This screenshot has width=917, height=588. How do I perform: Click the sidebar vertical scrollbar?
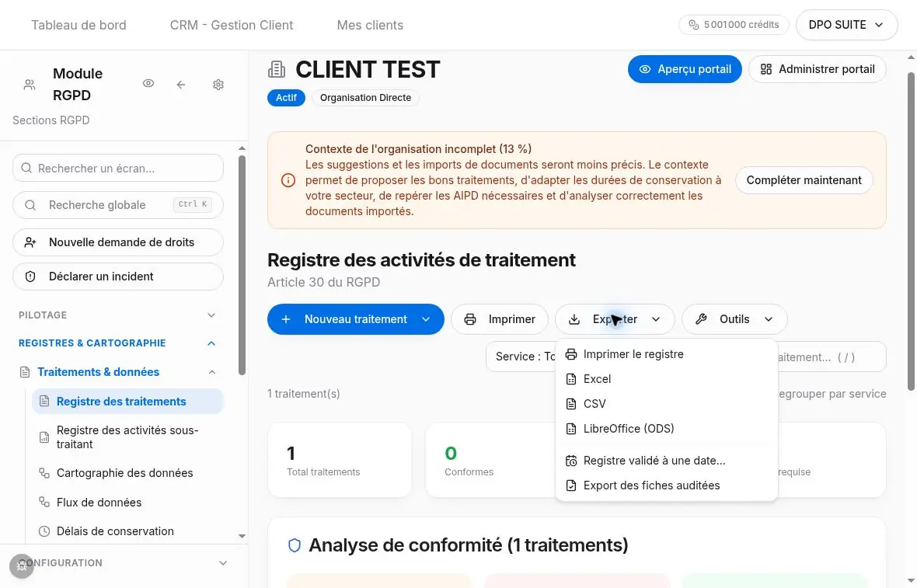point(242,266)
